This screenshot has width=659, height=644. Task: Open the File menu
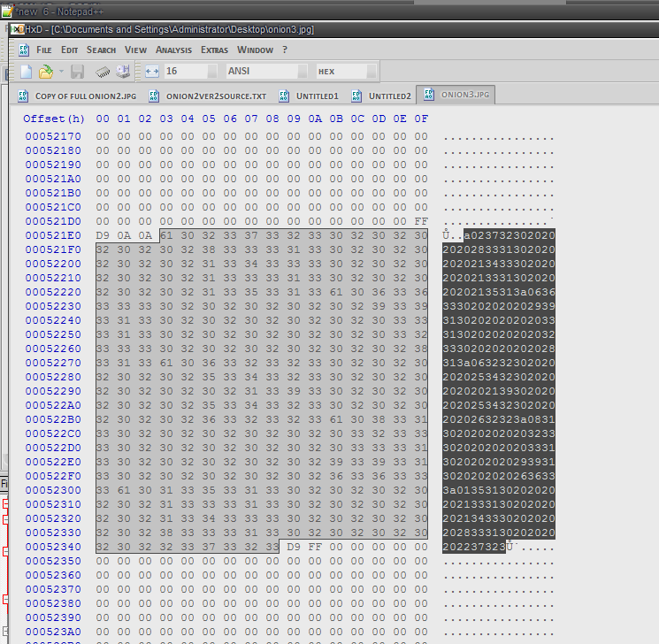pyautogui.click(x=43, y=50)
